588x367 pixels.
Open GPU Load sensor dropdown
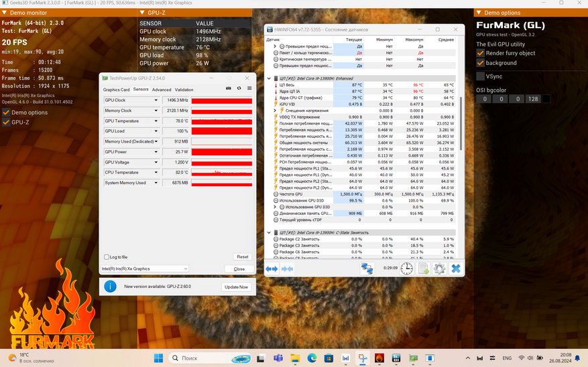pos(156,131)
